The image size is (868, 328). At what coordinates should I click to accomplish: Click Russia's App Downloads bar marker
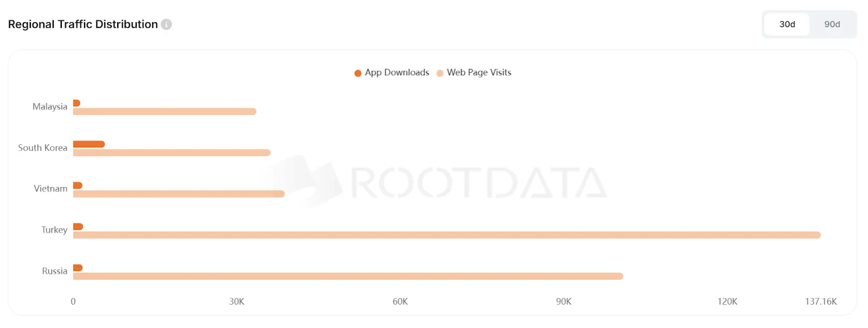pos(77,267)
